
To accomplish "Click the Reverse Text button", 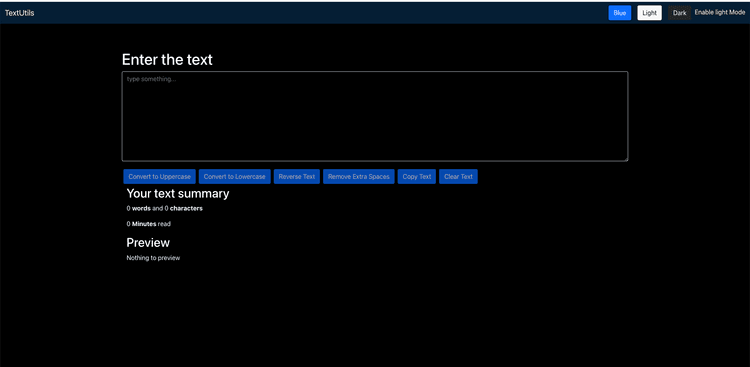I will pos(297,177).
